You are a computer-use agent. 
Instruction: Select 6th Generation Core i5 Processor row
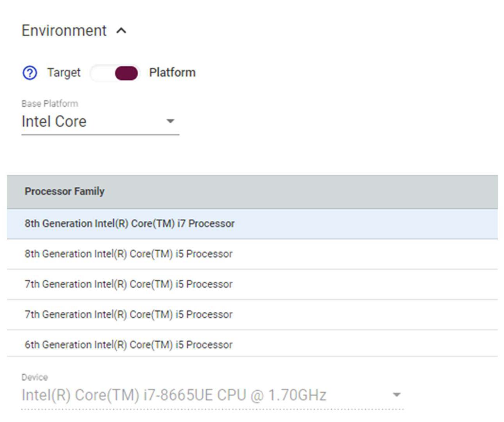(129, 345)
